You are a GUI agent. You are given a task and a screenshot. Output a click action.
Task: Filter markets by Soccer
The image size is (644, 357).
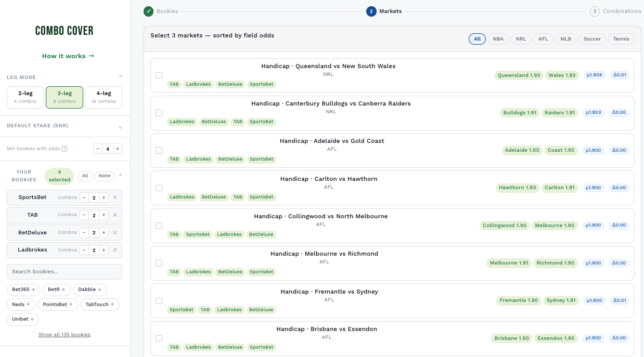tap(592, 39)
